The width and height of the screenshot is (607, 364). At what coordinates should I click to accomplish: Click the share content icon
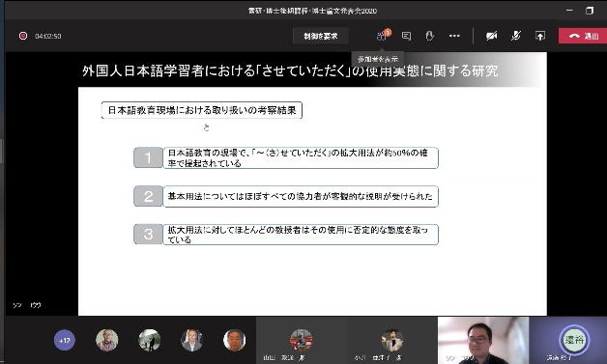point(540,36)
